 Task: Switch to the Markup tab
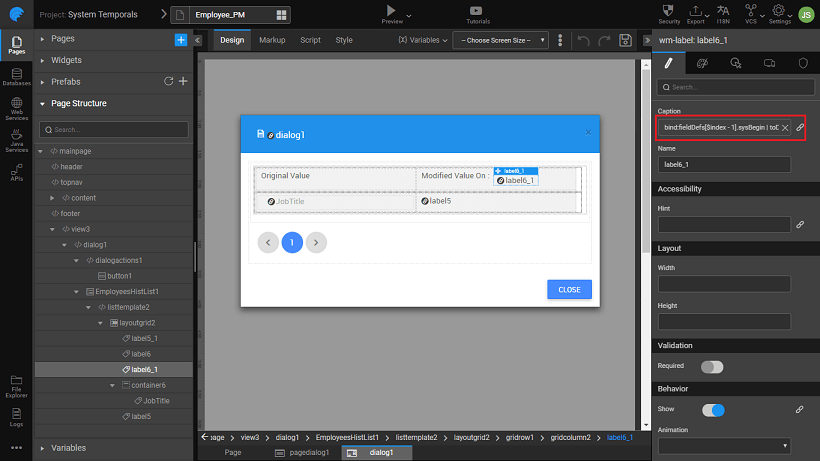pos(272,40)
